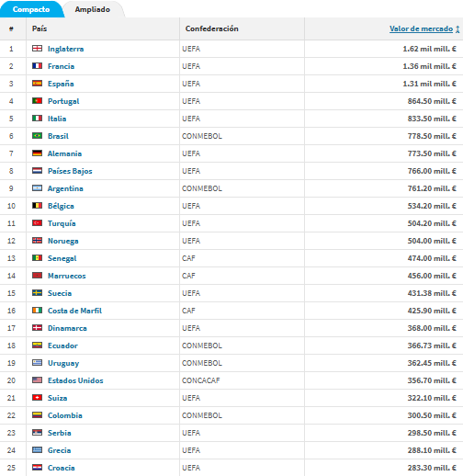Click the Netherlands flag icon
The height and width of the screenshot is (476, 463).
37,171
